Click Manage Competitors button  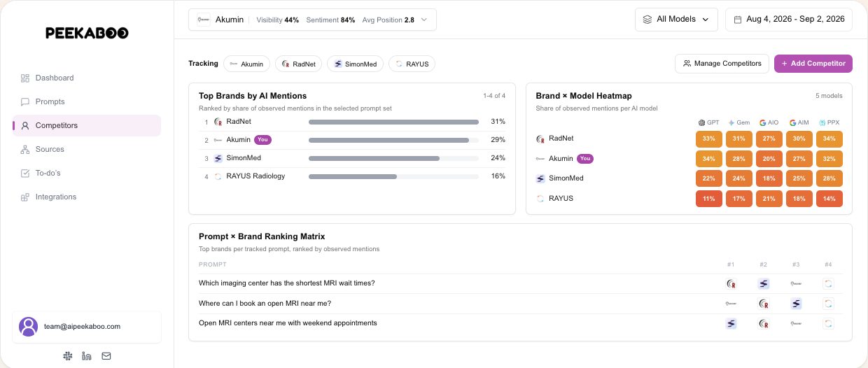point(722,64)
